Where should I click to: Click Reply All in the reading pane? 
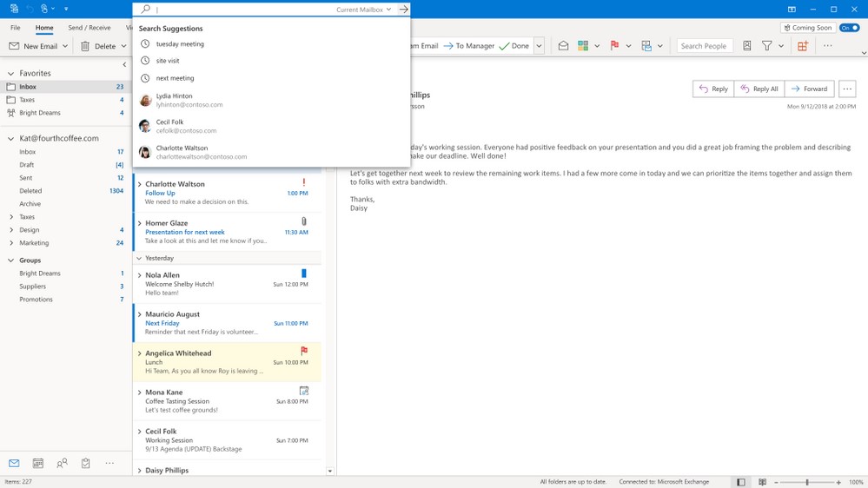[759, 89]
